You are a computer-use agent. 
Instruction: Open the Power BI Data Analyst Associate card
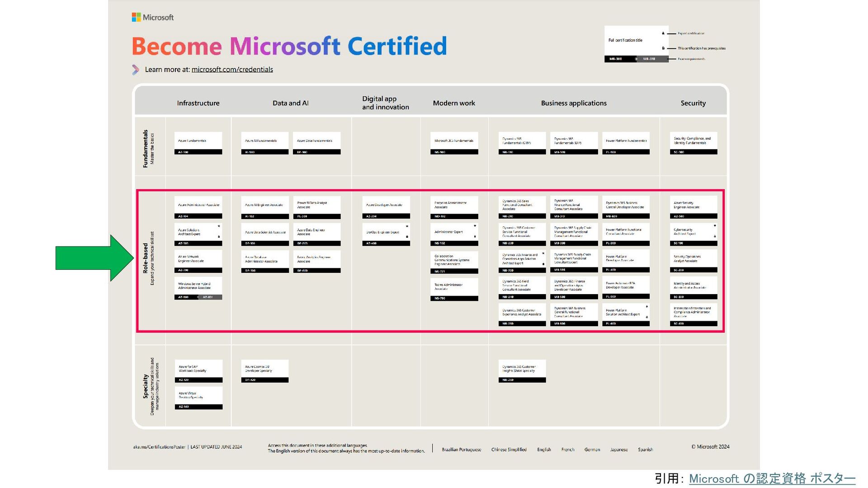316,207
